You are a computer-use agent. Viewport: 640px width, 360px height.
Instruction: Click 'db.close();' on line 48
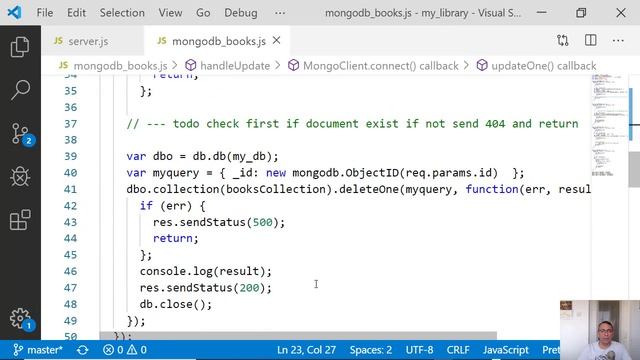[x=176, y=304]
